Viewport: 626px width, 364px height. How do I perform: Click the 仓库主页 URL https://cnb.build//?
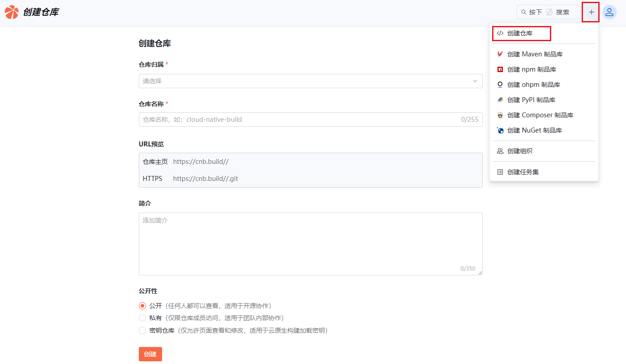click(201, 162)
